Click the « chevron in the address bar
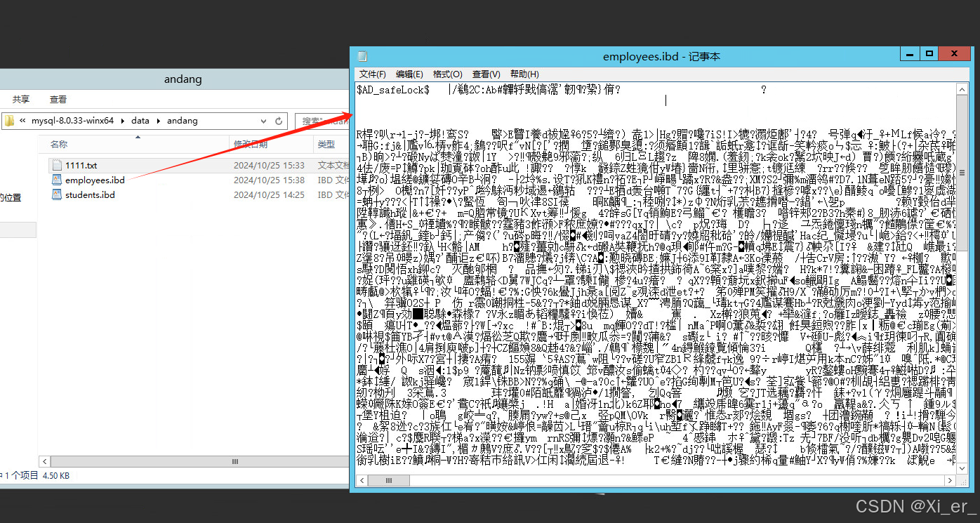This screenshot has width=980, height=523. click(x=23, y=121)
